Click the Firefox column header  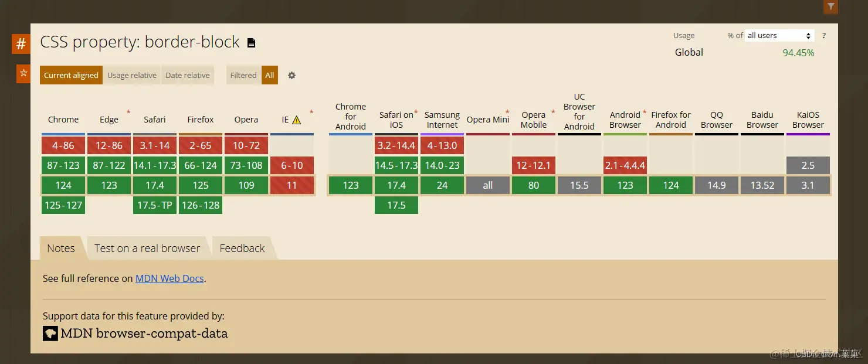[201, 120]
